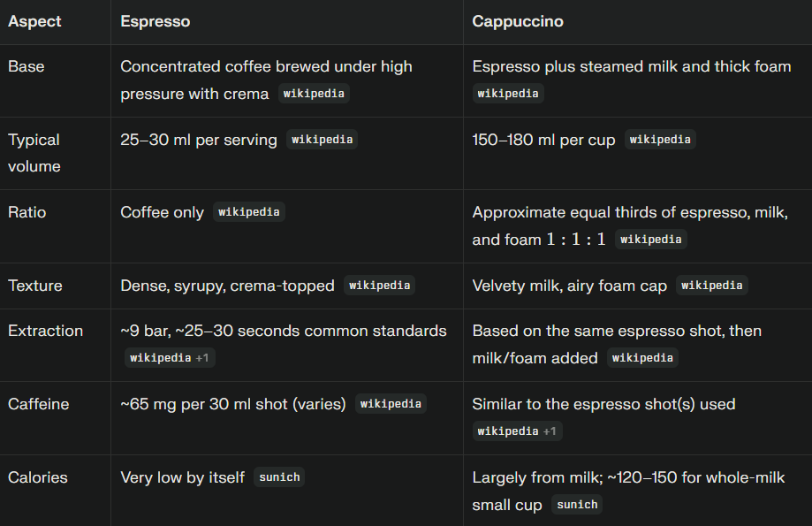Click the Calories row label

click(38, 477)
